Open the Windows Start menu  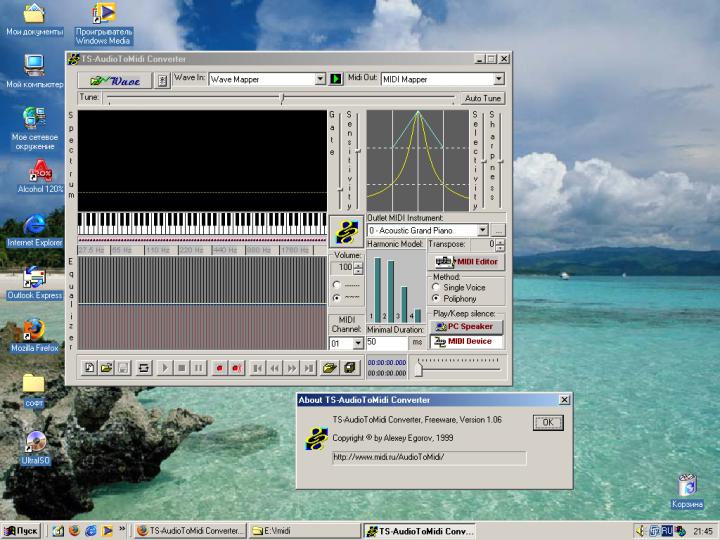[22, 530]
